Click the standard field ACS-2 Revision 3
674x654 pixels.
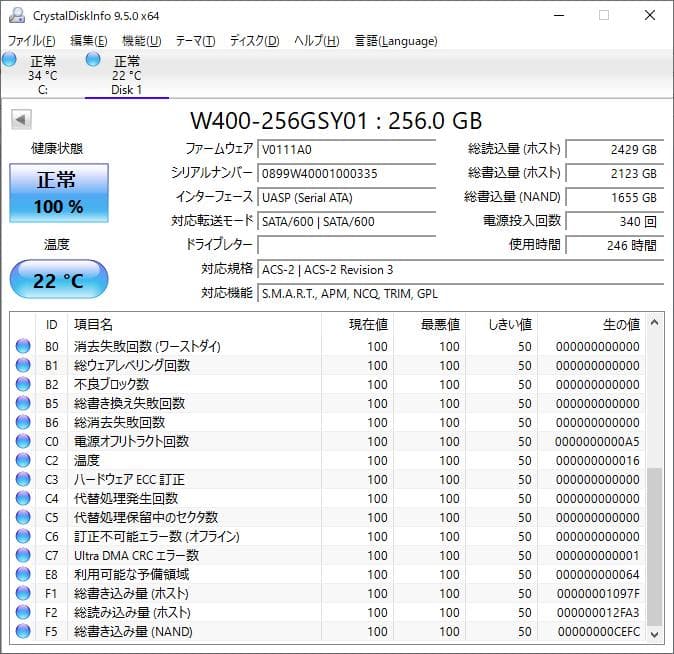tap(460, 270)
